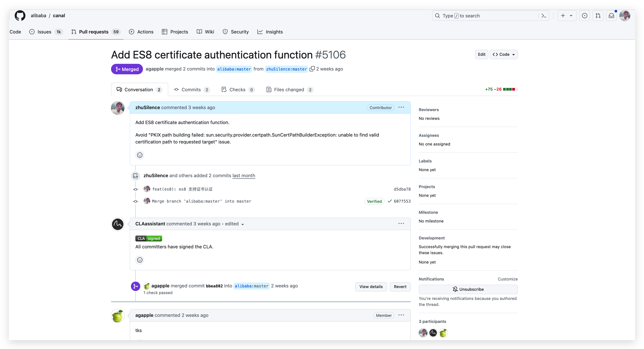Open options menu on CLAassistant comment
This screenshot has height=349, width=644.
(x=401, y=223)
